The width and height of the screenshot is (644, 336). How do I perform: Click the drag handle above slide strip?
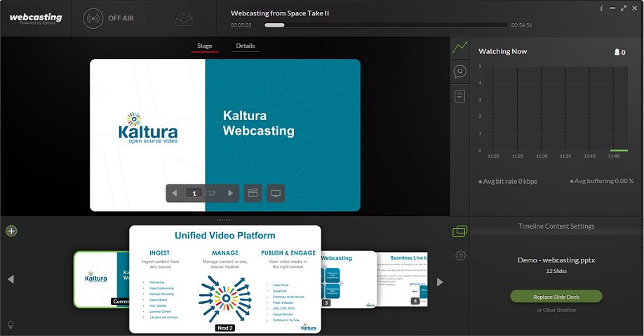coord(224,220)
